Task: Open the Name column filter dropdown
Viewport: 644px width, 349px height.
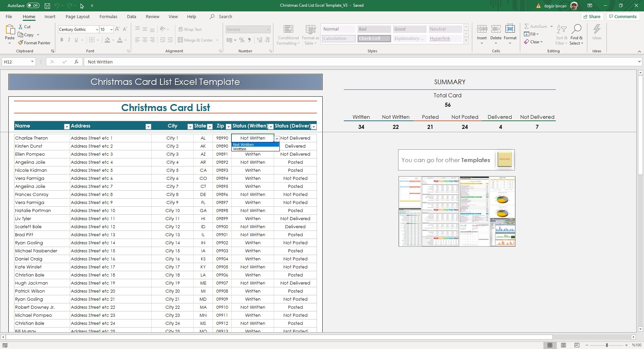Action: (x=66, y=127)
